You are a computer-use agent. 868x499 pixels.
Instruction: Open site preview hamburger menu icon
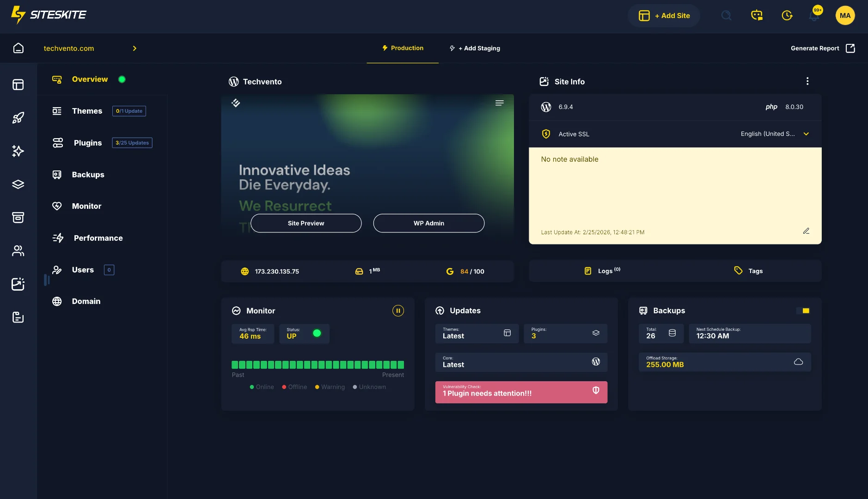click(x=500, y=103)
